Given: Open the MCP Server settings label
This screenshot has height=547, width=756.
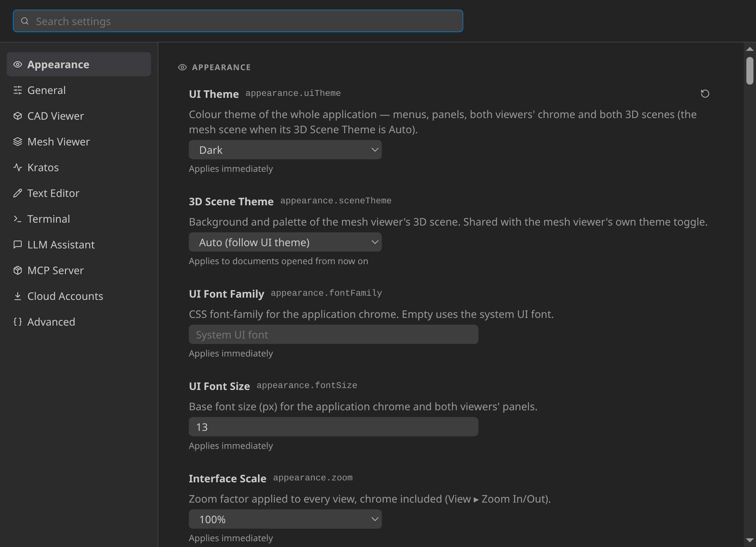Looking at the screenshot, I should [x=55, y=270].
